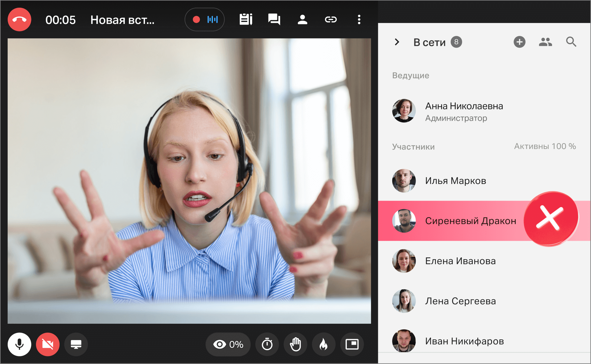Toggle the recording indicator button
This screenshot has width=591, height=364.
point(205,20)
